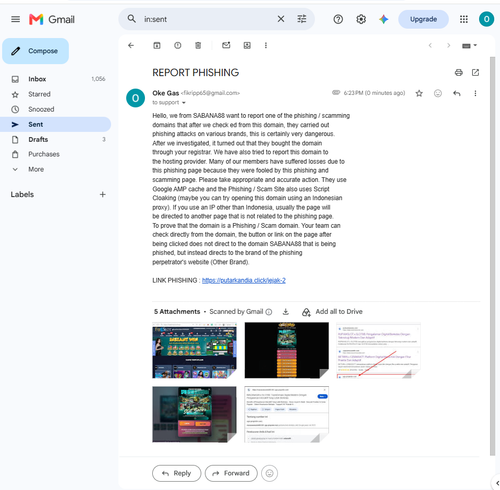Open message More menu three dots
Viewport: 500px width, 490px height.
[x=475, y=93]
